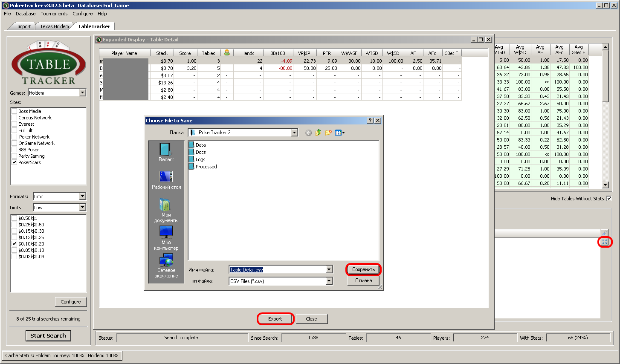The image size is (620, 364).
Task: Enable the Full Tilt site checkbox
Action: pos(14,130)
